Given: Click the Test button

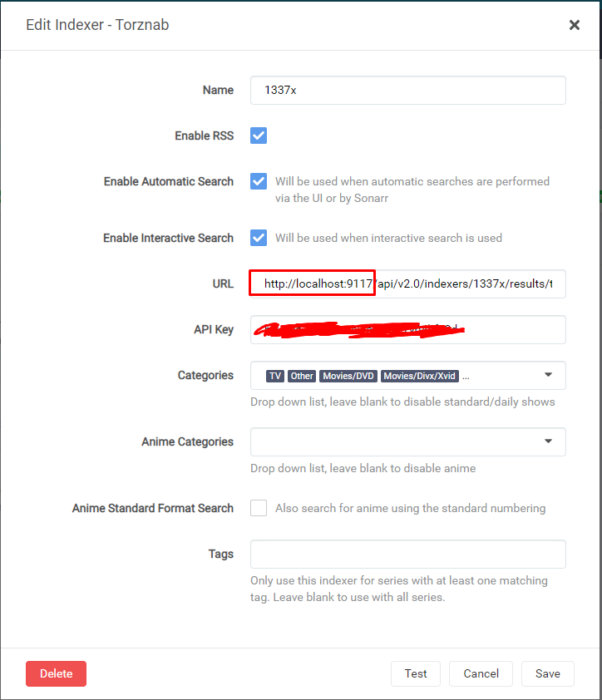Looking at the screenshot, I should click(416, 673).
